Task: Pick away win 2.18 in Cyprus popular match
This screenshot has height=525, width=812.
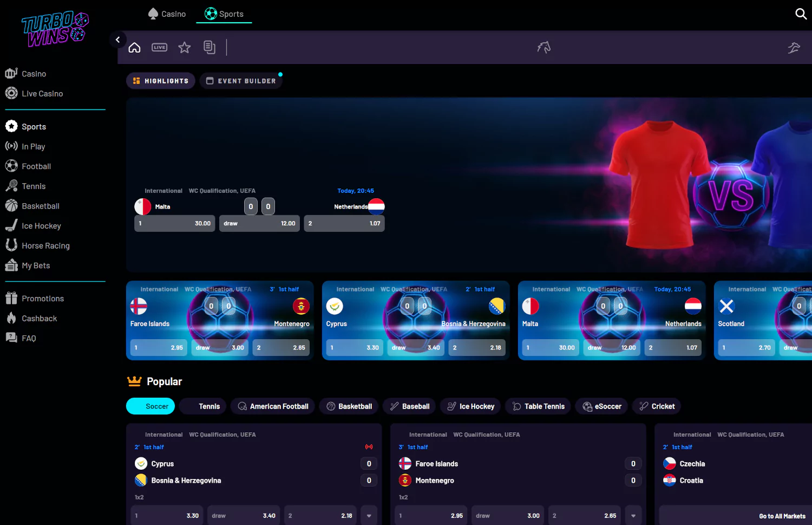Action: point(320,516)
